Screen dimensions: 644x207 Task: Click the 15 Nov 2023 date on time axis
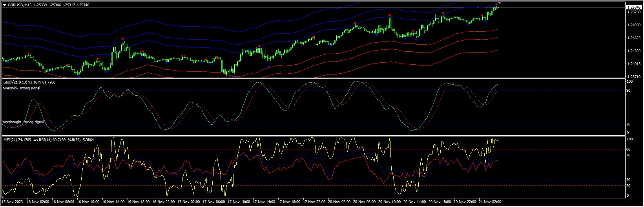click(13, 202)
